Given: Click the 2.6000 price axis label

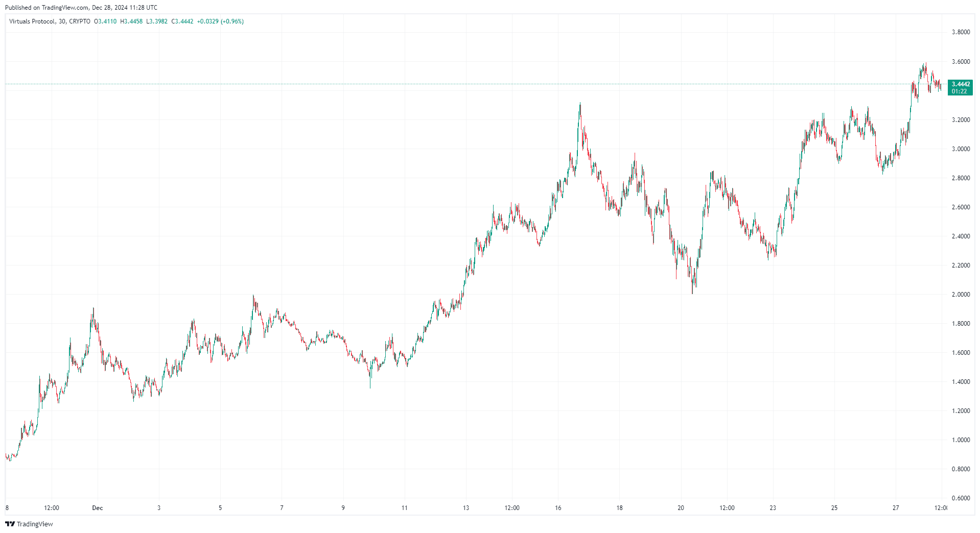Looking at the screenshot, I should pos(961,207).
